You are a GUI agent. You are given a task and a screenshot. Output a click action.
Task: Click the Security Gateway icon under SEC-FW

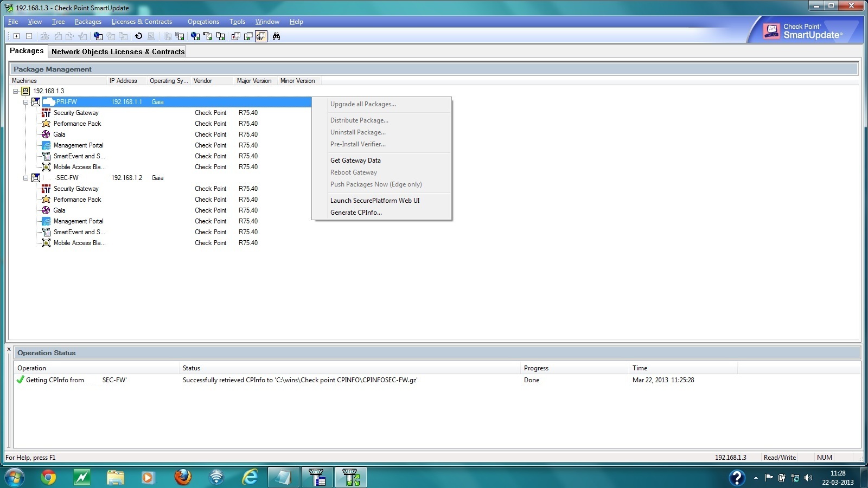click(x=46, y=189)
